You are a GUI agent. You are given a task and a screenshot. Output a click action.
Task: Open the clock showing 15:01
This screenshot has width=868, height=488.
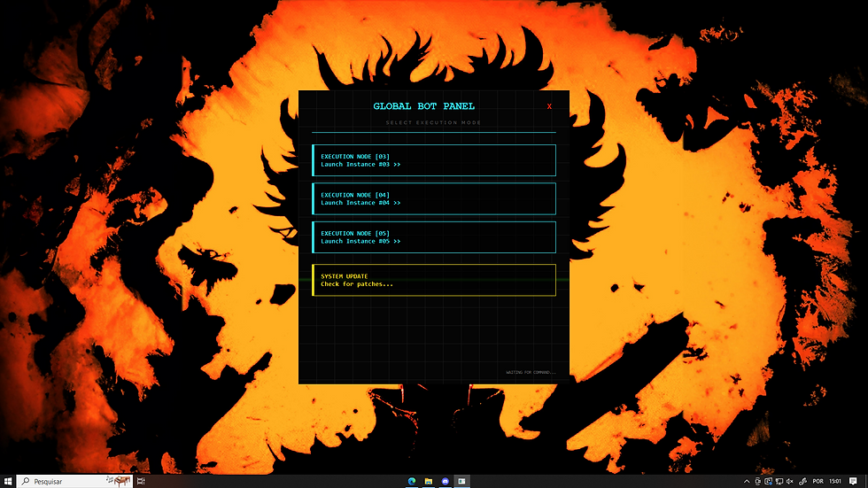click(835, 482)
